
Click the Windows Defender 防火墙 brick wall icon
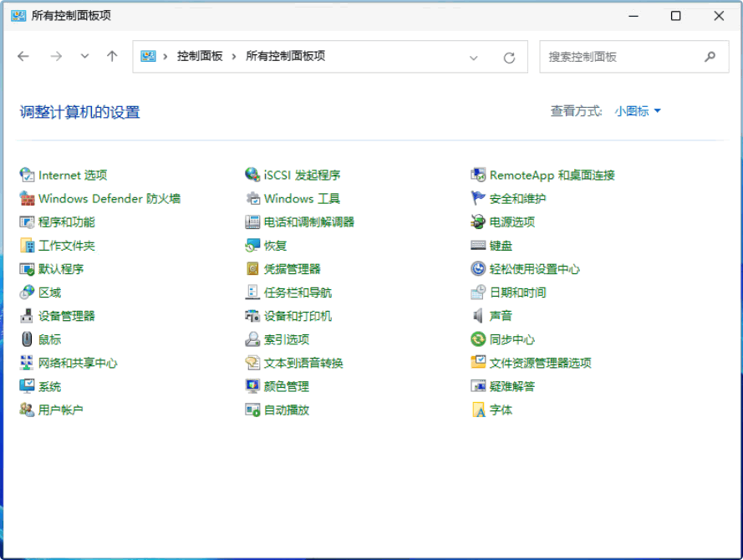tap(27, 199)
